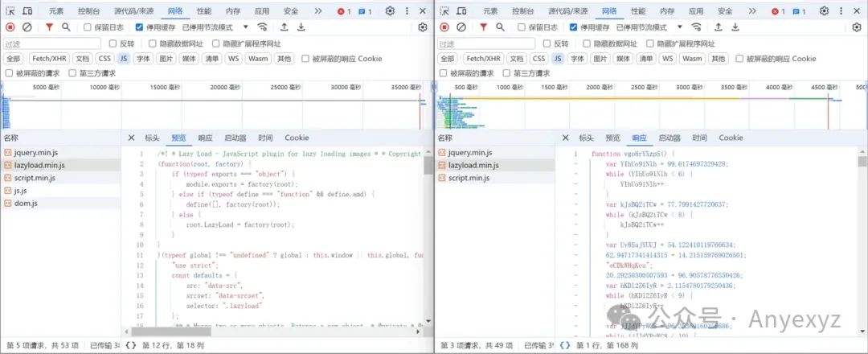Open DevTools settings gear in left panel top bar
Image resolution: width=868 pixels, height=354 pixels.
tap(391, 10)
